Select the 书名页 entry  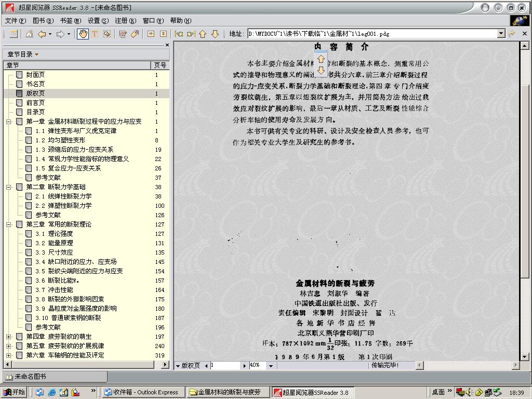click(35, 84)
